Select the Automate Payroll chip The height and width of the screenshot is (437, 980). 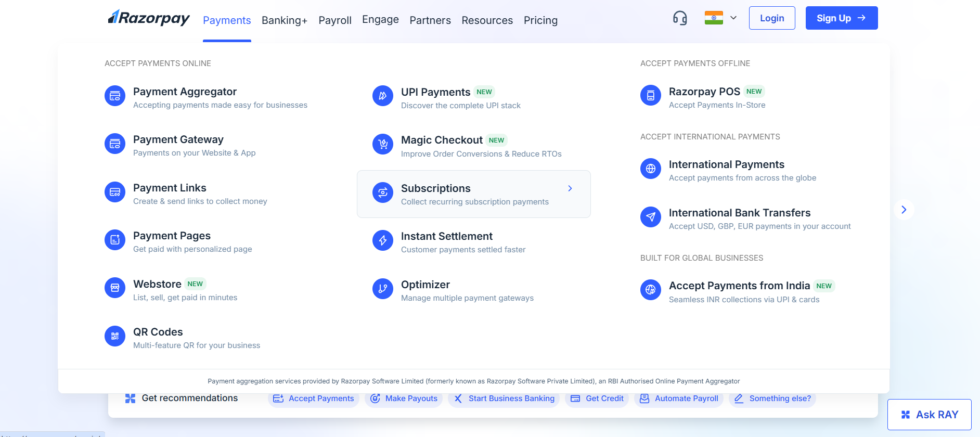coord(679,399)
